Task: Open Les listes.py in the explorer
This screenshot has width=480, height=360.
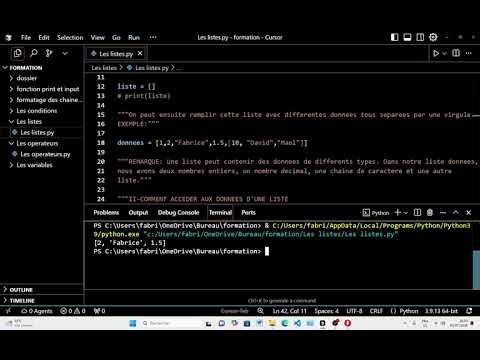Action: [x=37, y=132]
